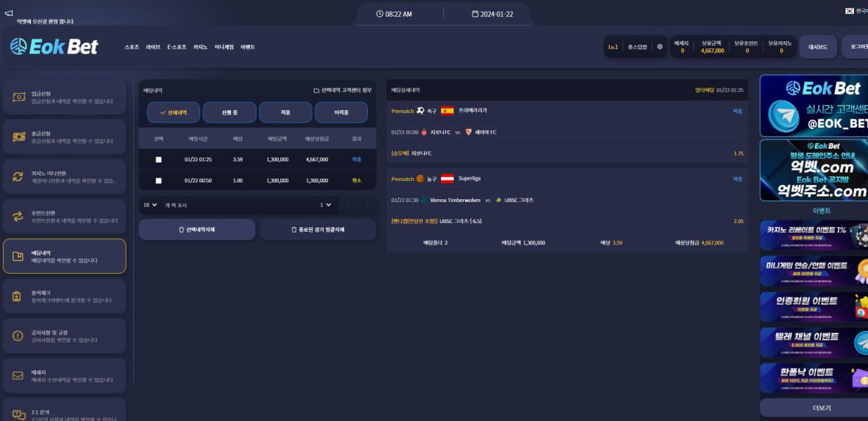Image resolution: width=868 pixels, height=421 pixels.
Task: Open the page number dropdown showing 1
Action: (326, 205)
